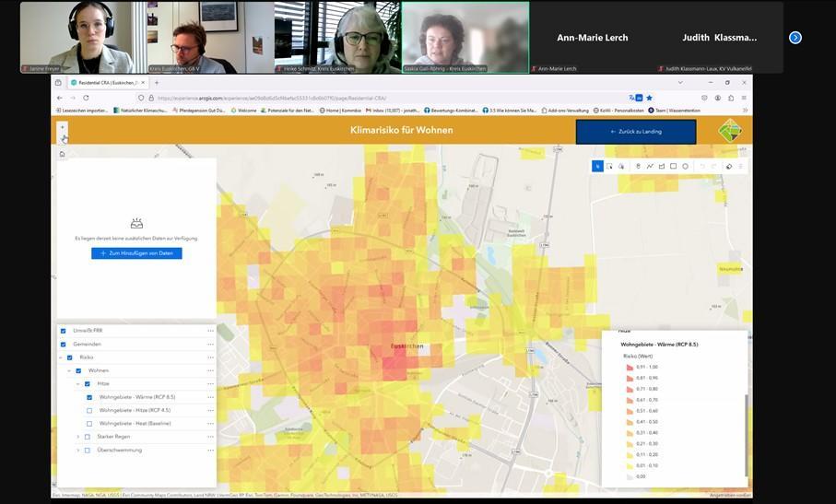Click the browser page reload icon

click(86, 98)
